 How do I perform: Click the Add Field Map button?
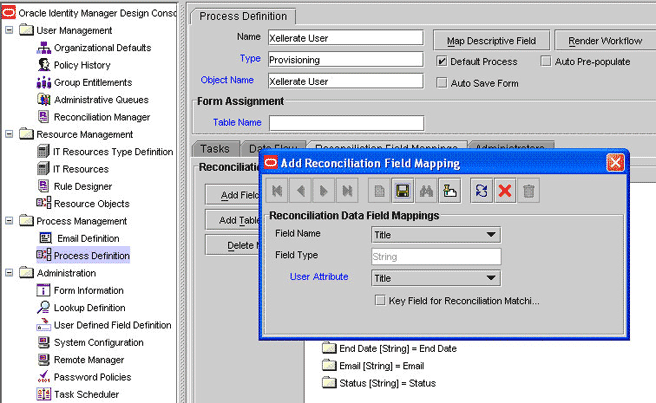pos(233,195)
